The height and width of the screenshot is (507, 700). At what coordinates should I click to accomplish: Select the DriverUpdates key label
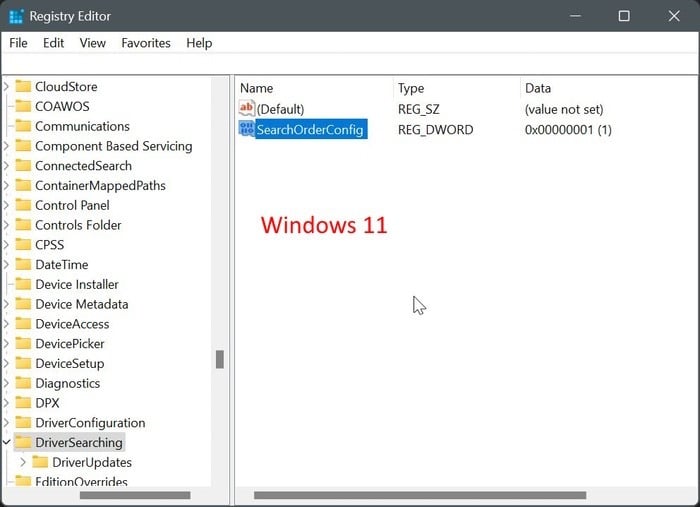click(92, 462)
